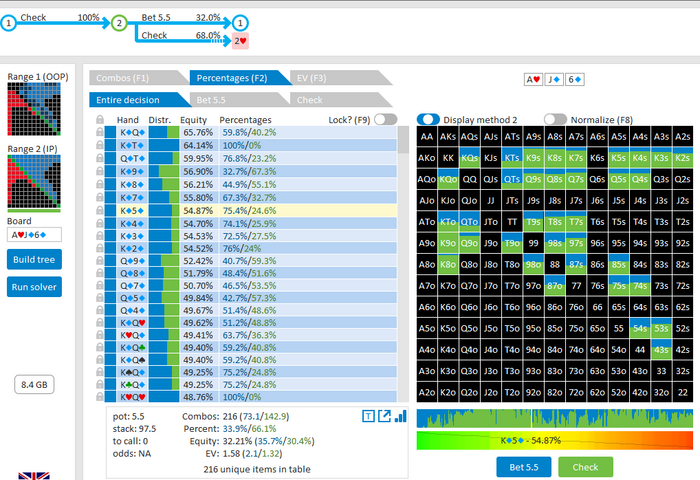The height and width of the screenshot is (480, 700).
Task: Click the QTo cell in matrix
Action: coord(469,222)
